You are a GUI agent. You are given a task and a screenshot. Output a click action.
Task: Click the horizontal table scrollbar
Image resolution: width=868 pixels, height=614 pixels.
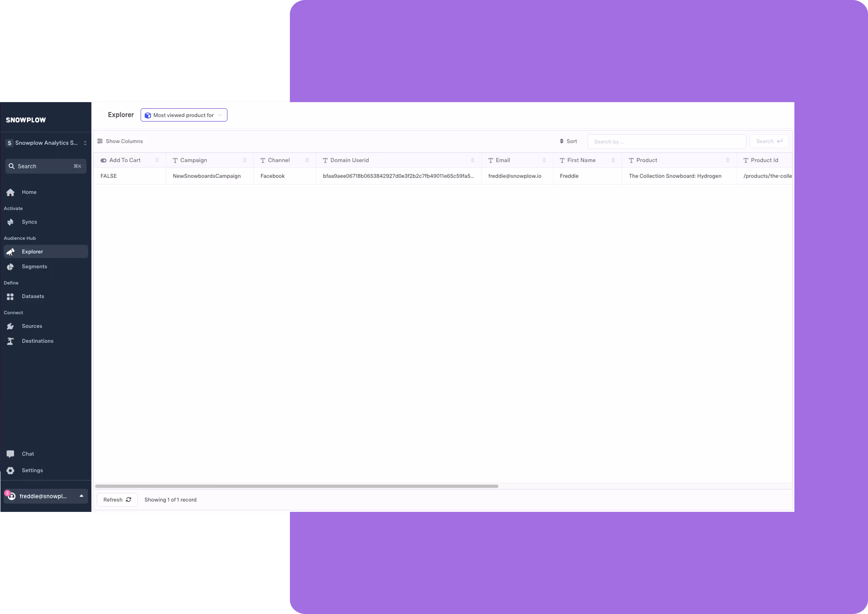[297, 486]
